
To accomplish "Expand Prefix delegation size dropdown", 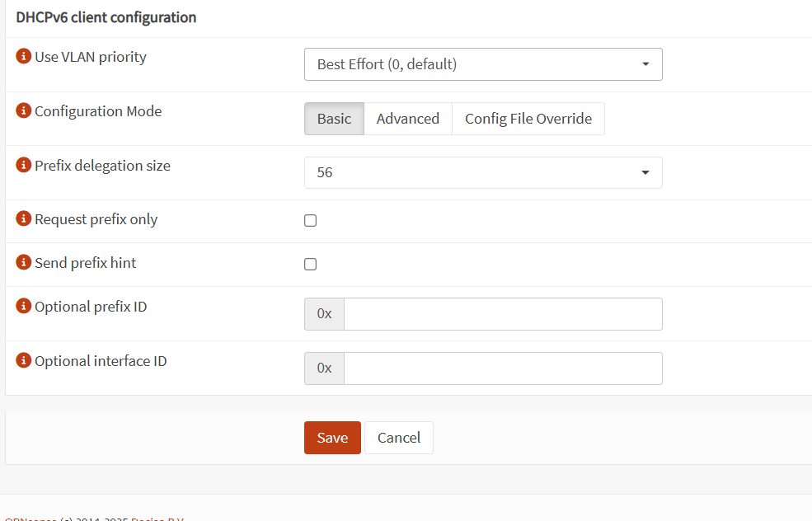I will point(483,173).
